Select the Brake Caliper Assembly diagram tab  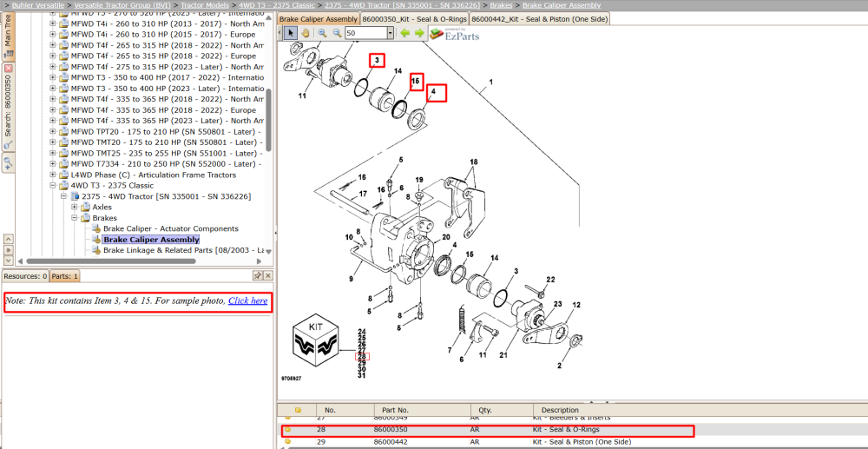(319, 19)
